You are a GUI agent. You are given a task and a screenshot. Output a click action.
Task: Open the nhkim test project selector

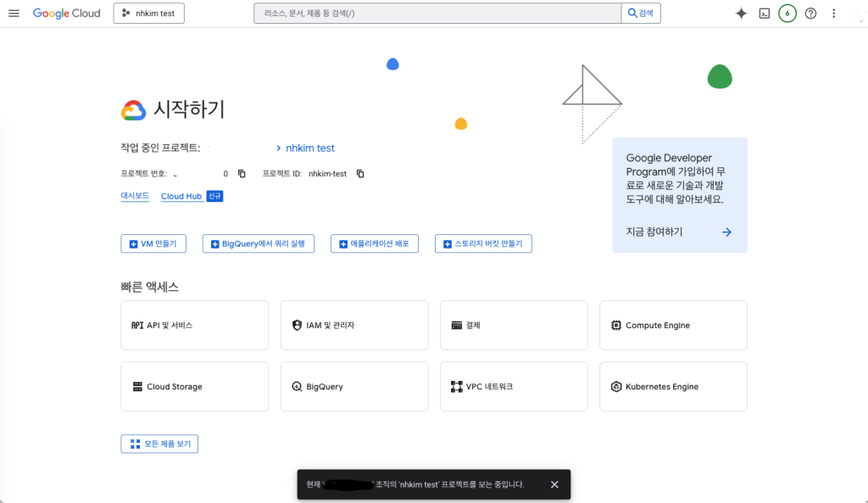pyautogui.click(x=148, y=14)
